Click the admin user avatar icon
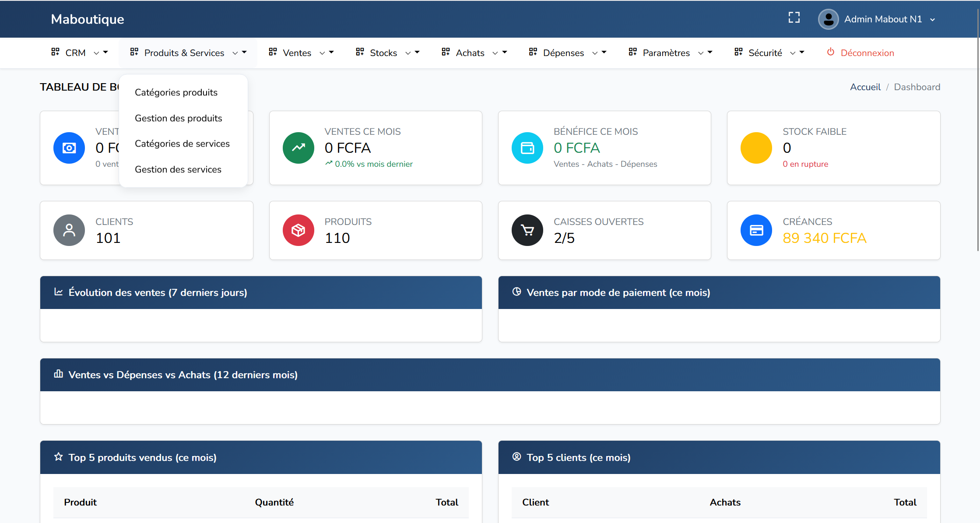The height and width of the screenshot is (523, 980). 828,19
